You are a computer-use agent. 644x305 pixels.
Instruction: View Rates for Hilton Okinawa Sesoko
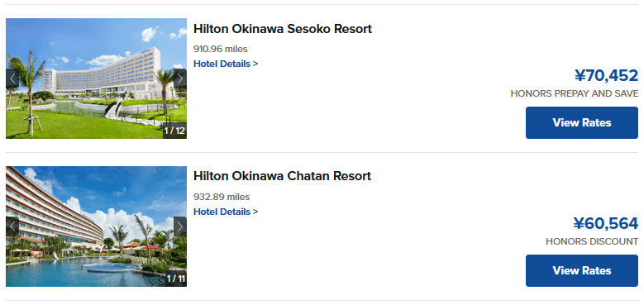pyautogui.click(x=581, y=122)
